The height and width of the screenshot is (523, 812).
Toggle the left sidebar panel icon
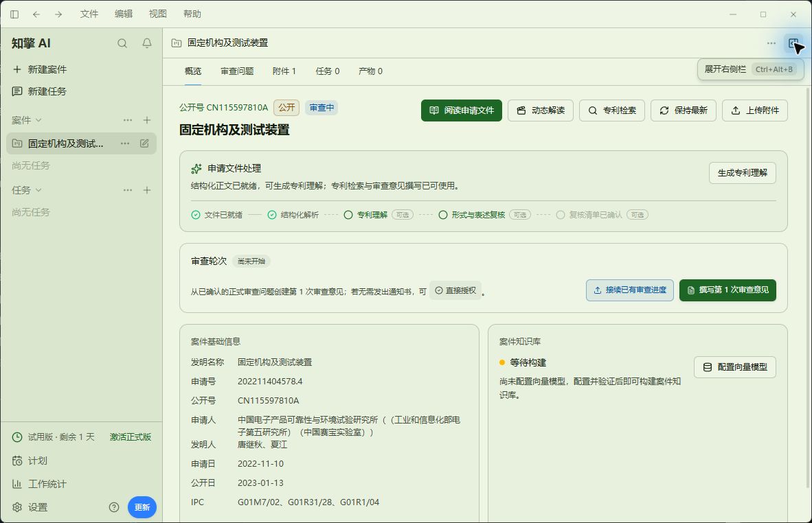click(14, 14)
